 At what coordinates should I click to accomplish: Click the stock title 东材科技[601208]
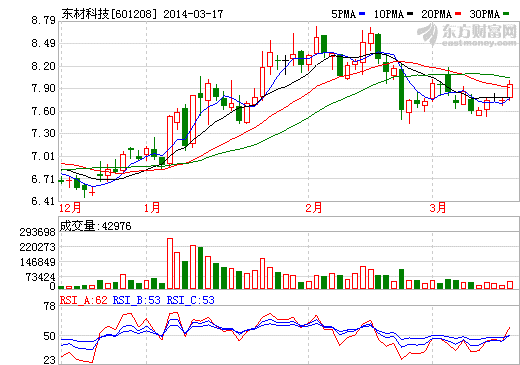[109, 14]
